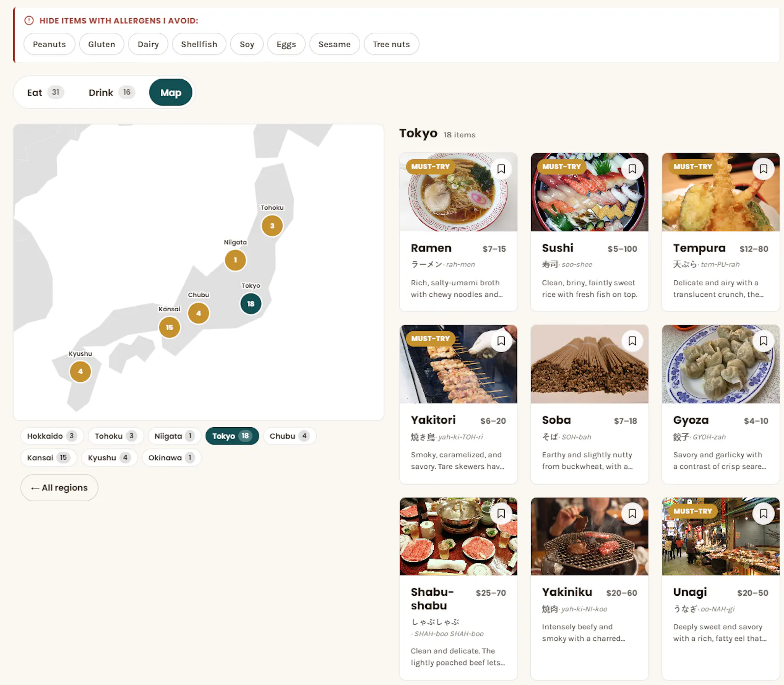Bookmark the Soba card
Viewport: 784px width, 685px height.
632,341
